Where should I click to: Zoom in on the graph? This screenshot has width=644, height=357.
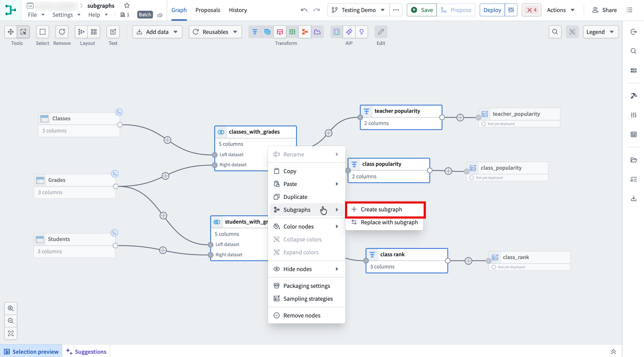(x=11, y=308)
